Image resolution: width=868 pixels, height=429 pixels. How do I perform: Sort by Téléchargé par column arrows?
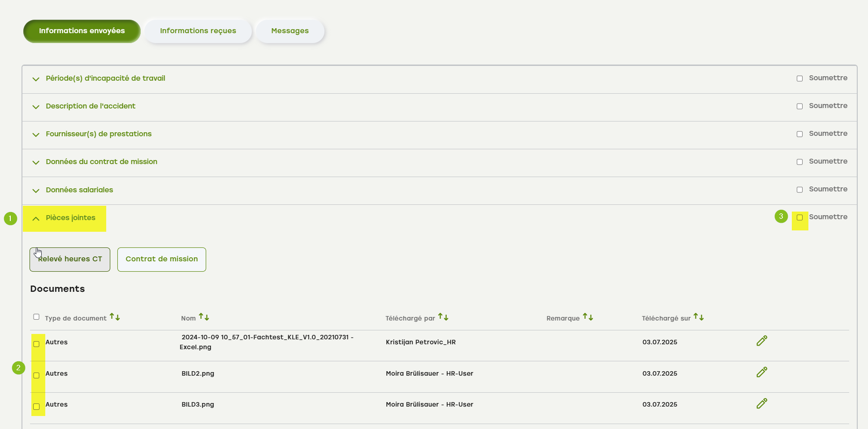pos(443,317)
